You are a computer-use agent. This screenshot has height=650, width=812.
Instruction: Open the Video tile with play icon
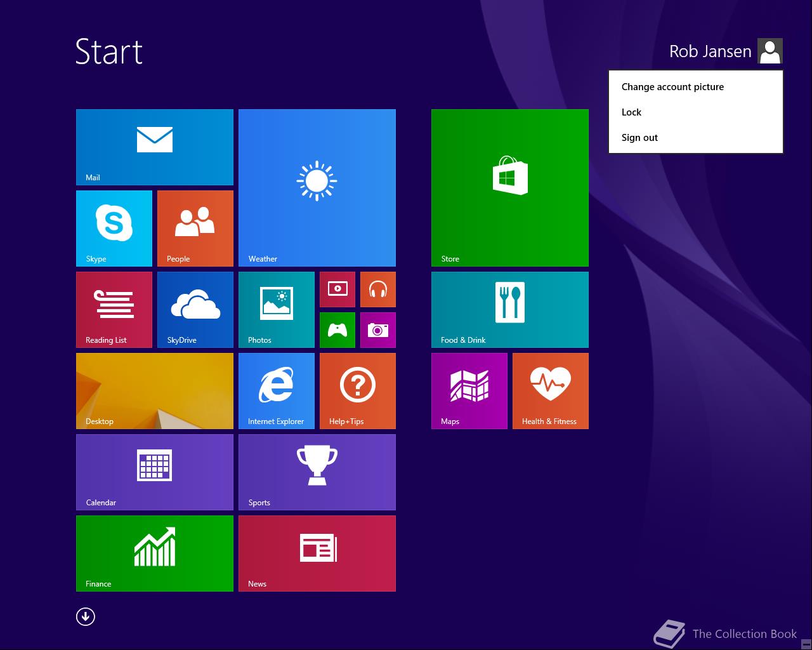(337, 289)
